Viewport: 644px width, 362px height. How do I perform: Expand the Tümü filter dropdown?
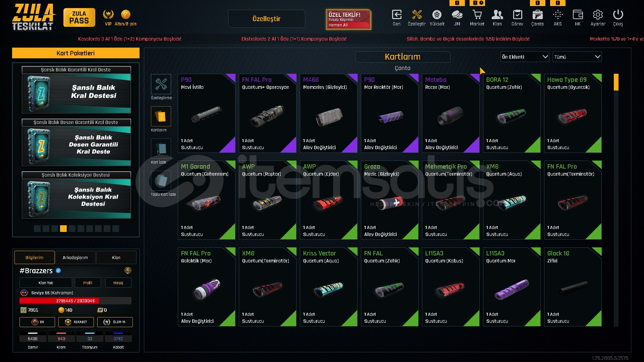click(x=577, y=57)
